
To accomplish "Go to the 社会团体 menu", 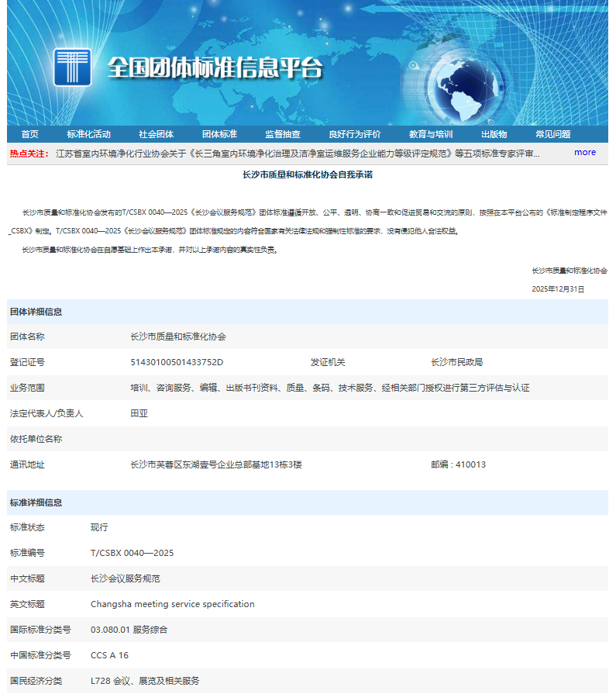I will (x=156, y=134).
